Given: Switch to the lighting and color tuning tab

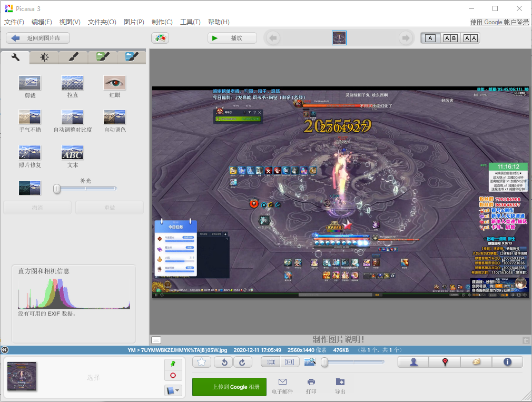Looking at the screenshot, I should [44, 57].
